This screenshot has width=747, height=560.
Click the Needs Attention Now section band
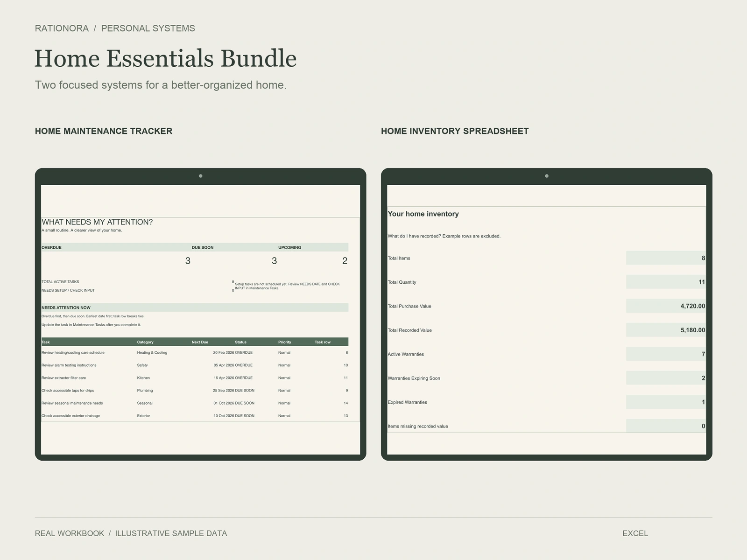coord(195,308)
